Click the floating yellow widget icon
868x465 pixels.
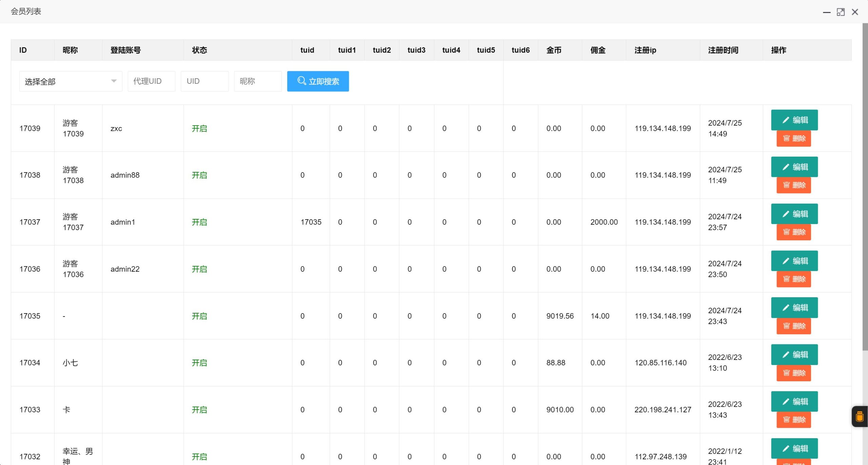pos(860,416)
